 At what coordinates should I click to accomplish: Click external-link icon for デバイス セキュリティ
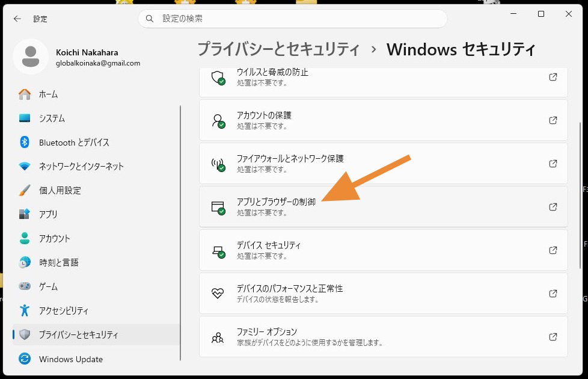pos(553,250)
